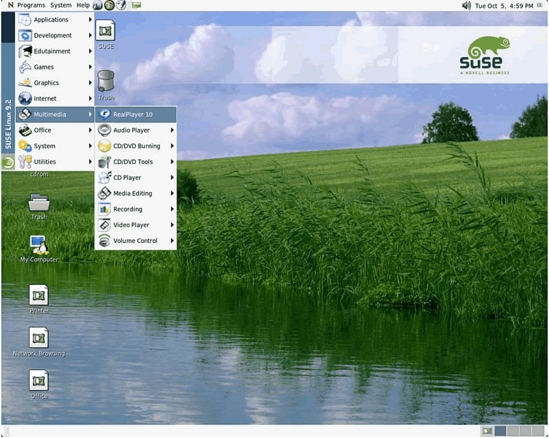Select the Internet menu category
Viewport: 549px width, 438px height.
click(55, 98)
